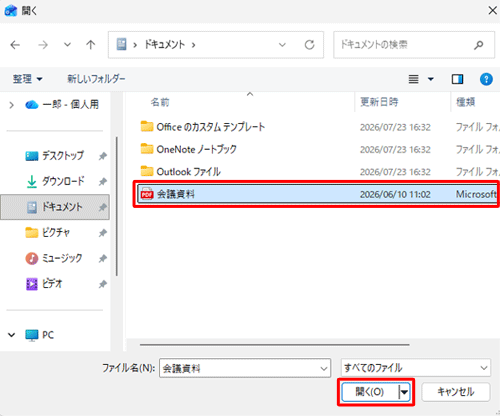Open the 開く button split arrow
Viewport: 500px width, 416px height.
tap(404, 392)
